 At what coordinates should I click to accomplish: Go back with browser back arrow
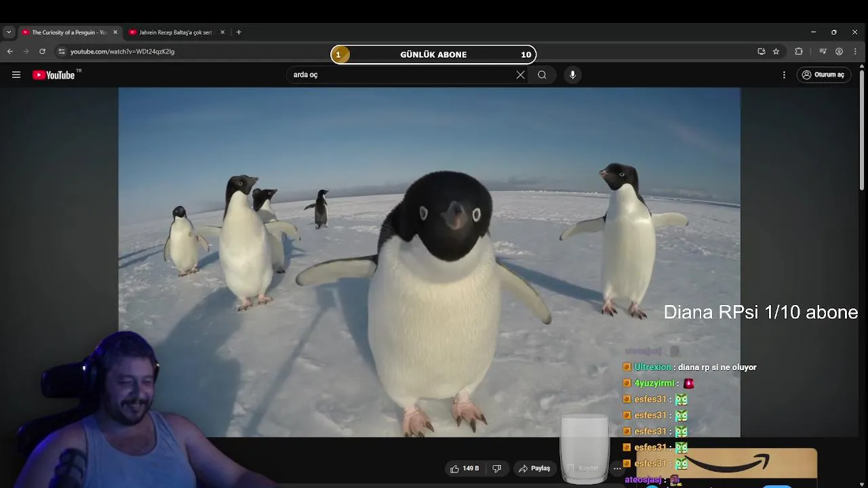(x=9, y=52)
